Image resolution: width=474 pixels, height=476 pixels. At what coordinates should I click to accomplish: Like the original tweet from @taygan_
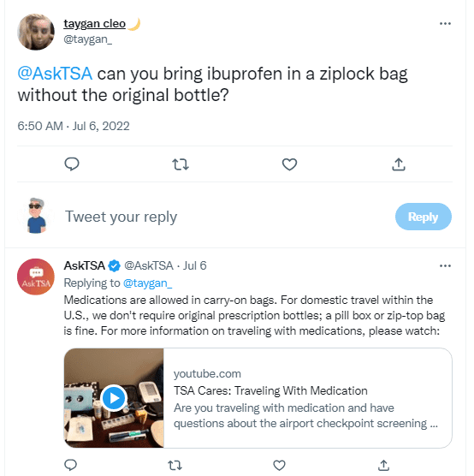coord(289,164)
